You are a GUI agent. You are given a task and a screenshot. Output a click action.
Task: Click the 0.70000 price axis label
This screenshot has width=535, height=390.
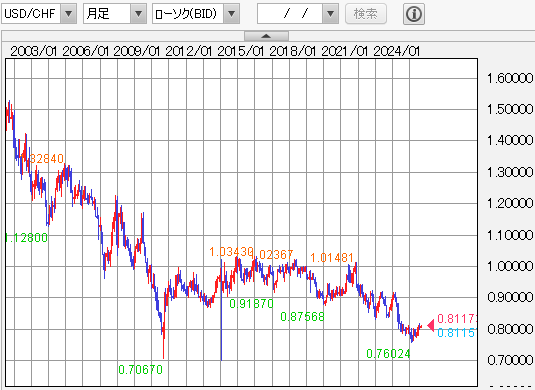(510, 360)
